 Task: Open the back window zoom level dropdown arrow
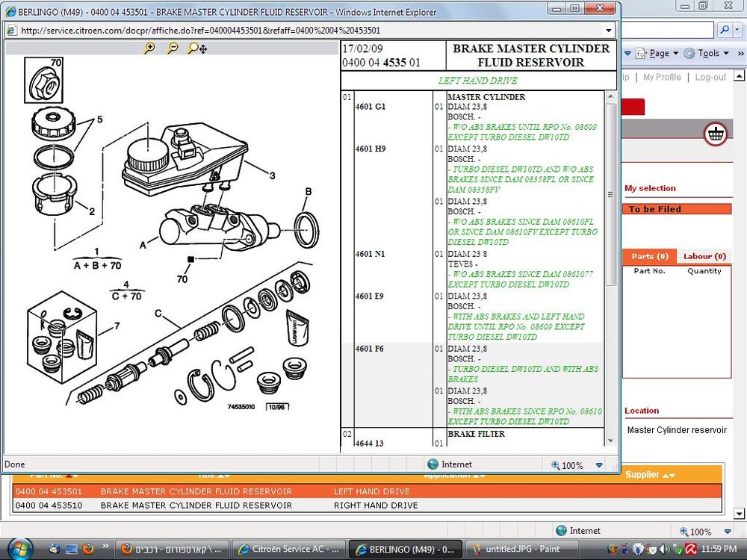728,532
